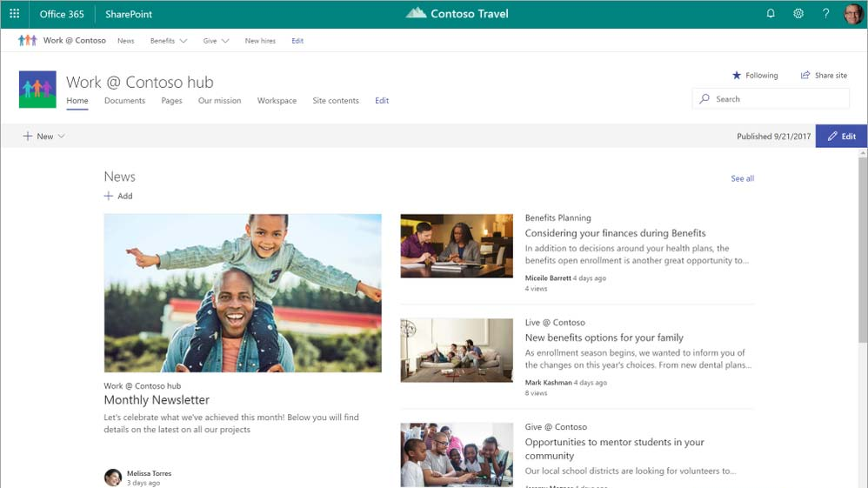Open settings gear icon

(x=798, y=13)
